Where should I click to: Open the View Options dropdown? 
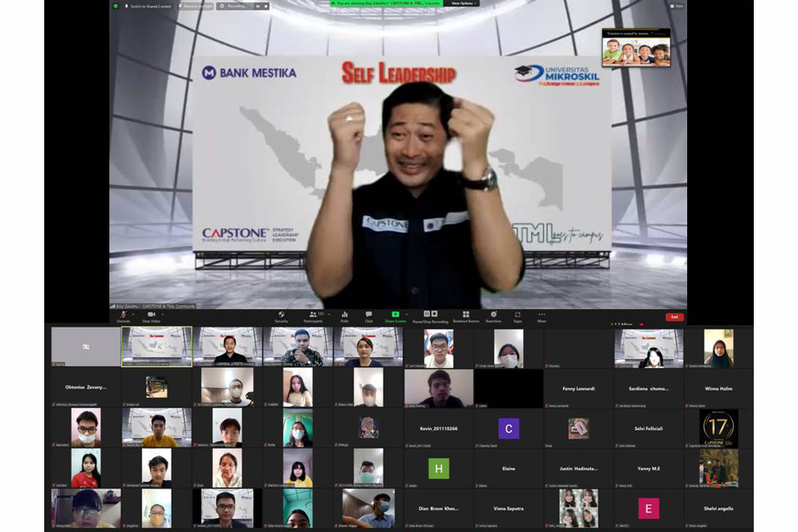(464, 4)
